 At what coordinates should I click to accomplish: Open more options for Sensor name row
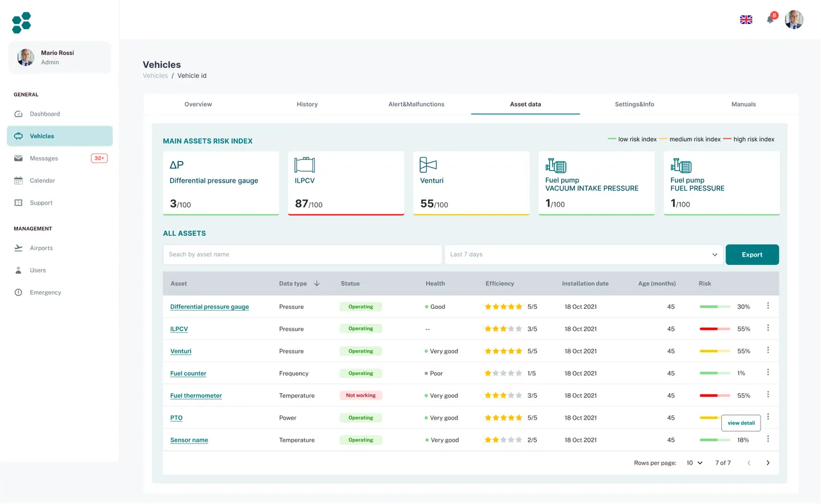[768, 439]
